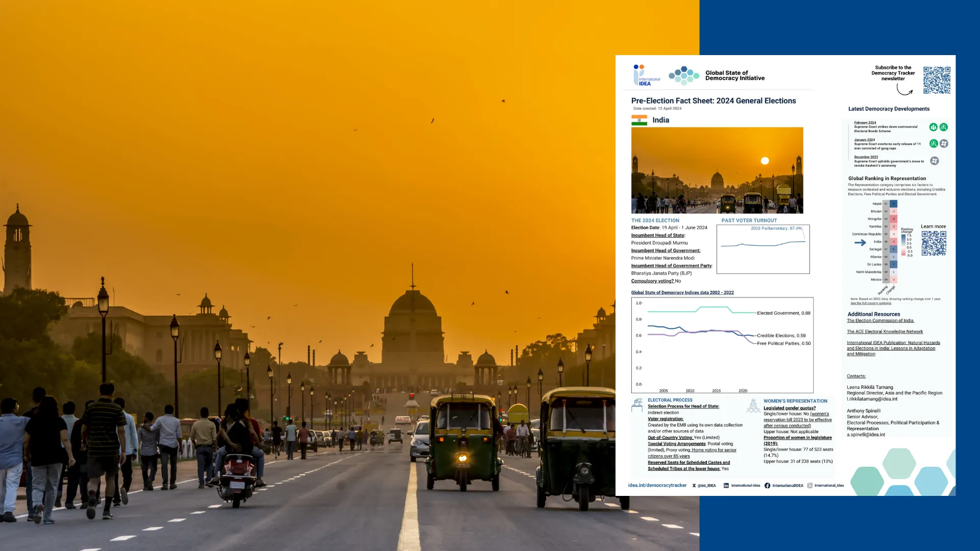Screen dimensions: 980x551
Task: Click the 2019 Parliamentary, 67.4% label
Action: click(x=776, y=229)
